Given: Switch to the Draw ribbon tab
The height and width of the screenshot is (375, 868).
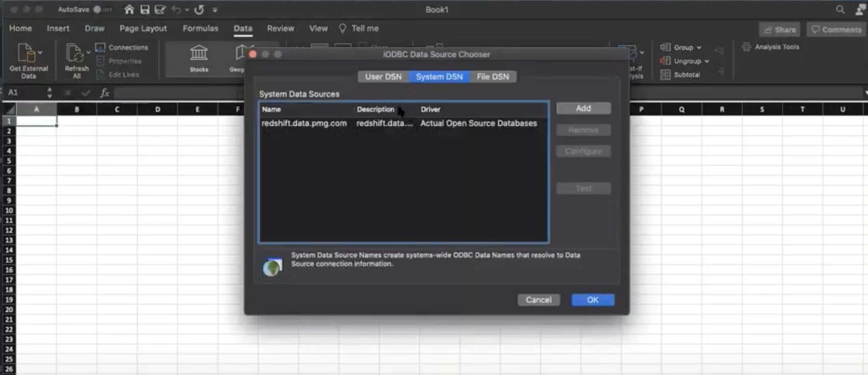Looking at the screenshot, I should coord(94,29).
